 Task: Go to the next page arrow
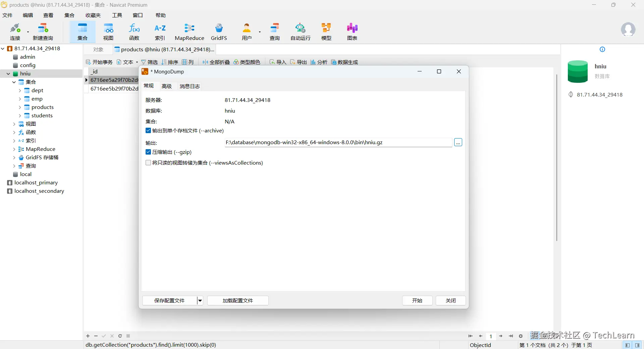pos(501,336)
